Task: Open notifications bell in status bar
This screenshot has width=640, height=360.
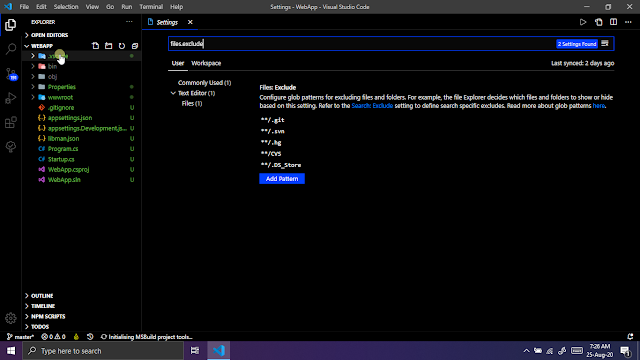Action: pos(630,337)
